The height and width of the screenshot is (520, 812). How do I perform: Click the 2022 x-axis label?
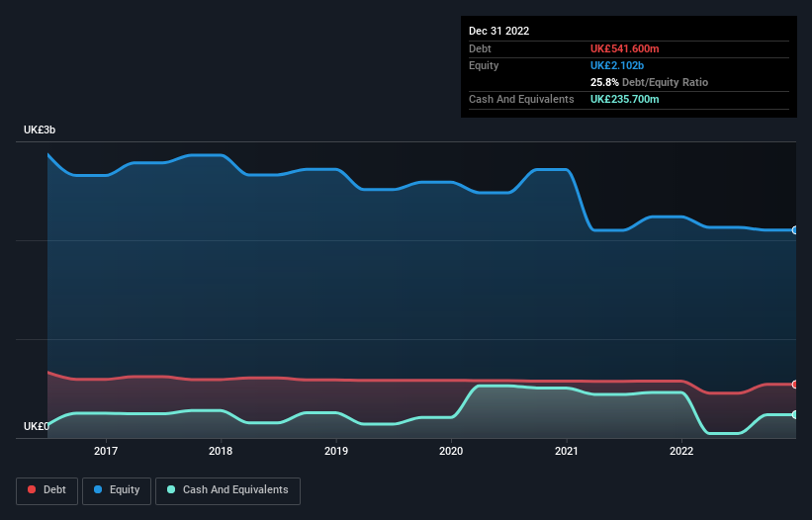681,451
